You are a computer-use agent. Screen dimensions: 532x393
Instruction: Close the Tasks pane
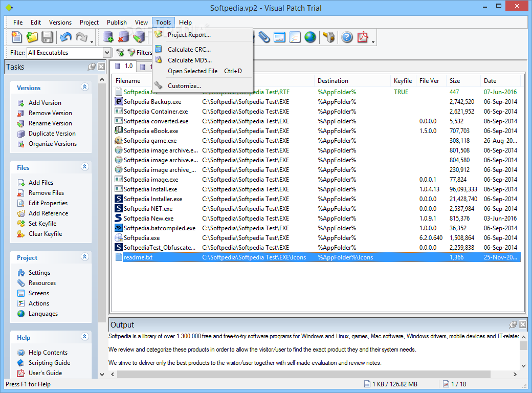pos(101,67)
